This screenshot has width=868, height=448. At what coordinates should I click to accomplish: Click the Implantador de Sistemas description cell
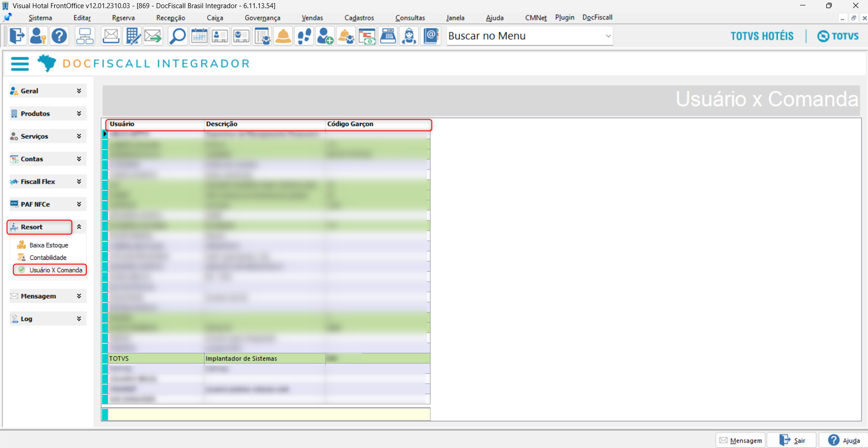click(x=265, y=358)
